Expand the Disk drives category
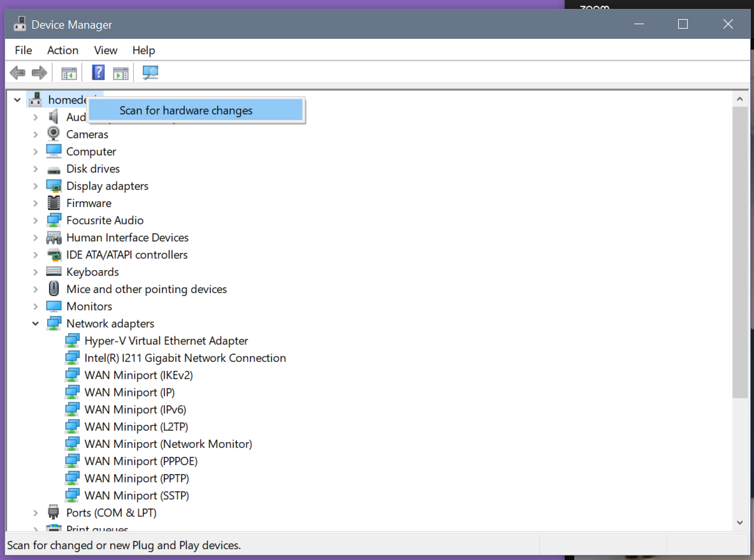Screen dimensions: 754x560 click(x=36, y=169)
